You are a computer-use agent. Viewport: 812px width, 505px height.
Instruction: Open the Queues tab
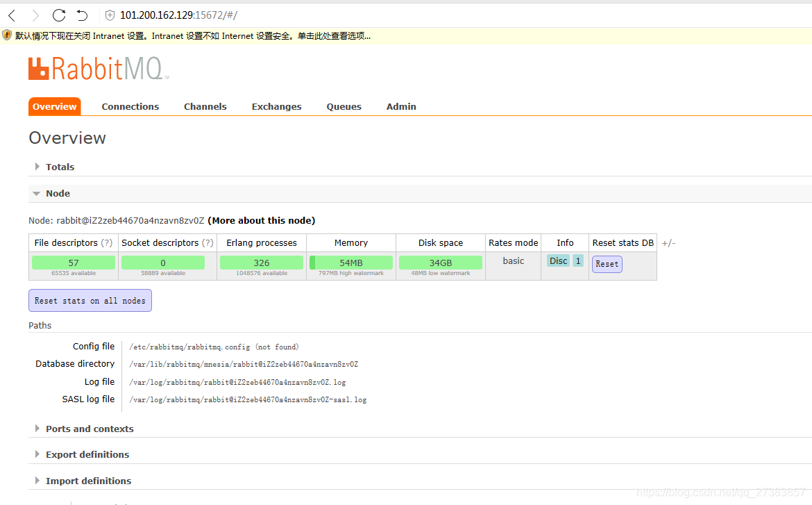click(344, 106)
